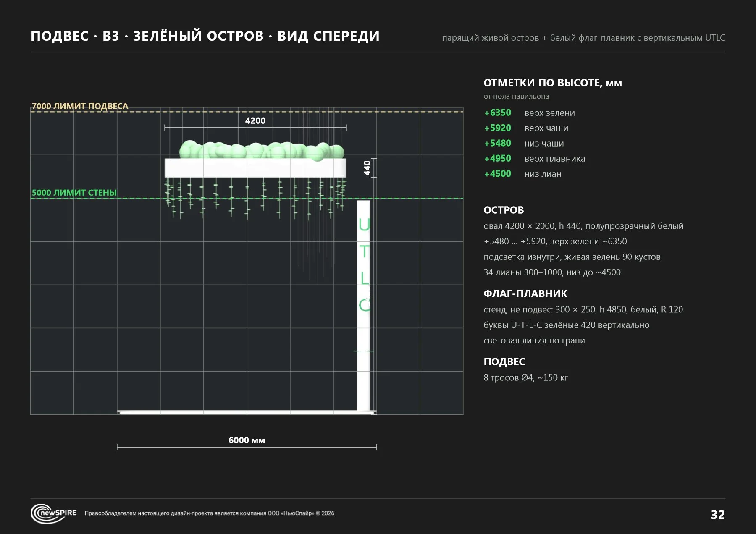Click the 'верх зелени' label
This screenshot has width=756, height=534.
549,113
